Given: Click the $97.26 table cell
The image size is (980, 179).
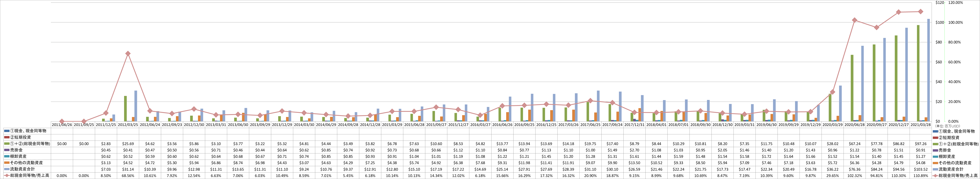Looking at the screenshot, I should point(920,144).
